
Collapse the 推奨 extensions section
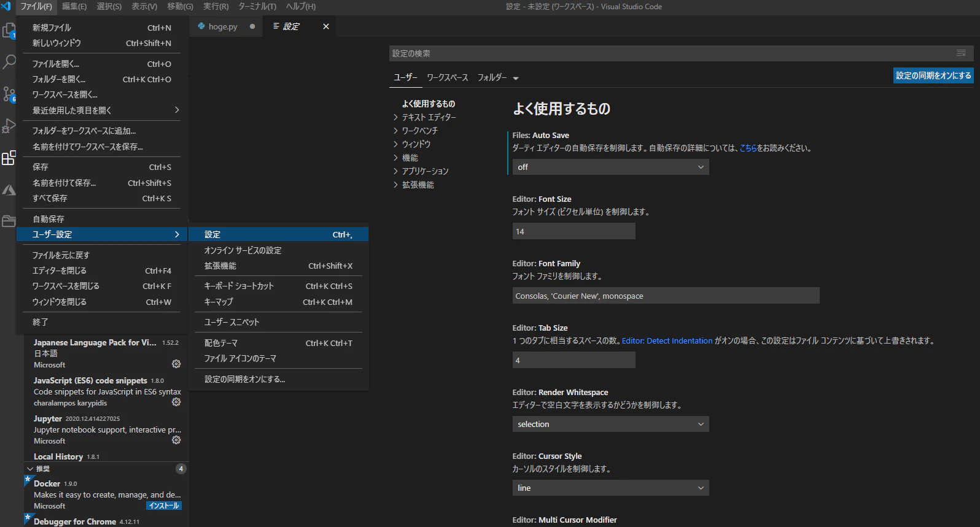click(30, 469)
